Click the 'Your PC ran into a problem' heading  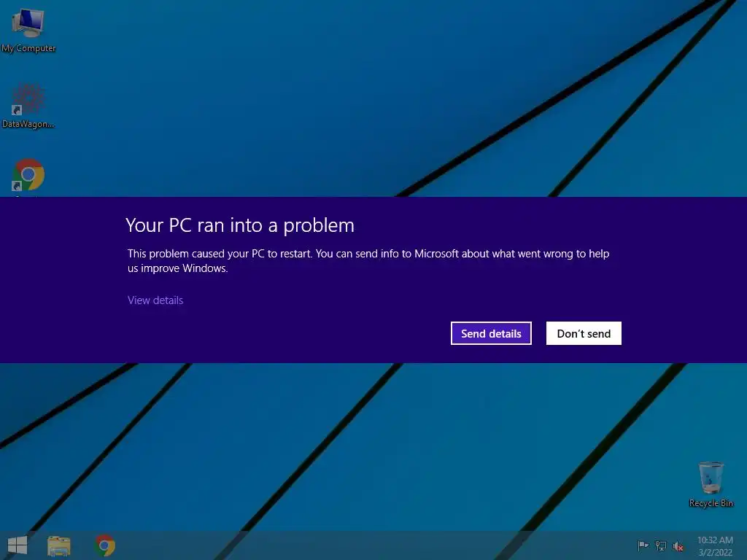pos(240,225)
